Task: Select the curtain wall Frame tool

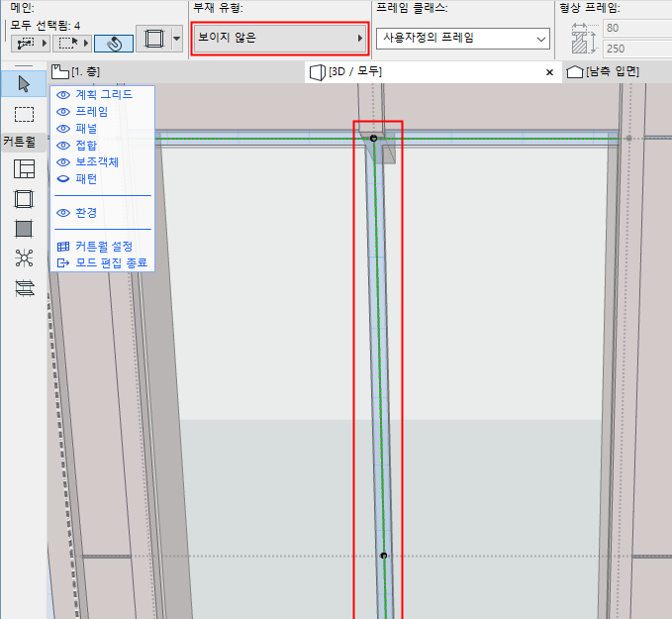Action: (24, 199)
